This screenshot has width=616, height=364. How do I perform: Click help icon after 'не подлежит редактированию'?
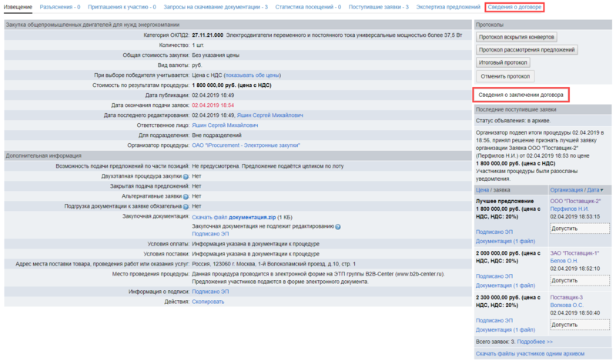click(x=337, y=226)
